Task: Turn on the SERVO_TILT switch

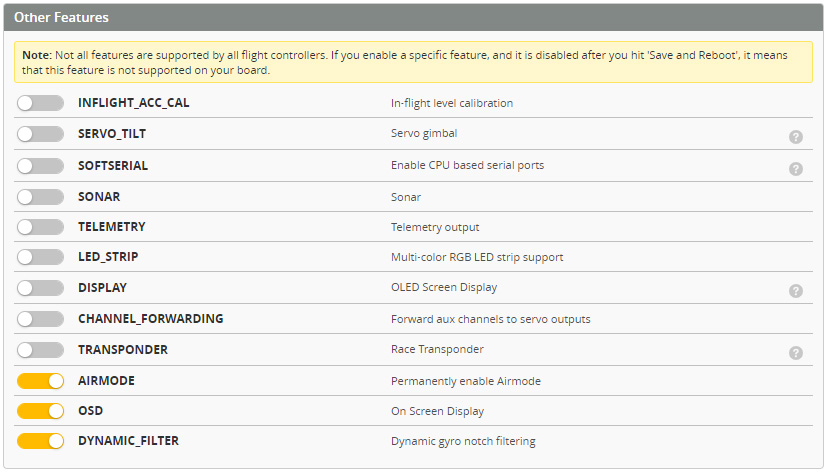Action: pos(40,134)
